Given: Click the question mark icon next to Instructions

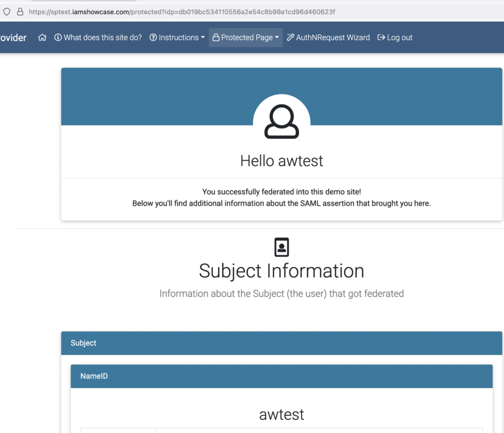Looking at the screenshot, I should coord(153,37).
